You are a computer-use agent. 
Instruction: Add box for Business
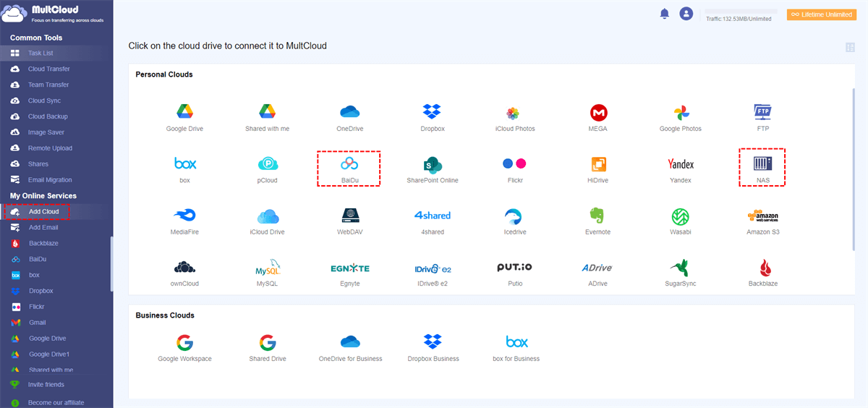coord(516,341)
